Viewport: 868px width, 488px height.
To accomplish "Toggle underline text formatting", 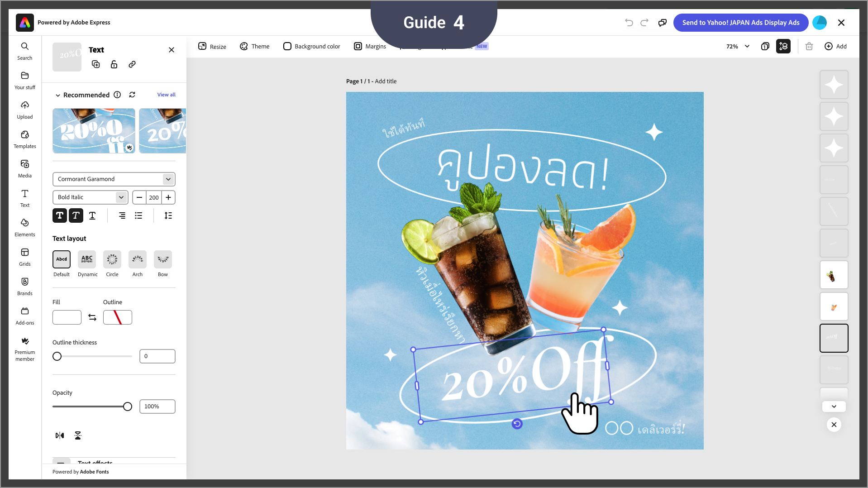I will [92, 215].
